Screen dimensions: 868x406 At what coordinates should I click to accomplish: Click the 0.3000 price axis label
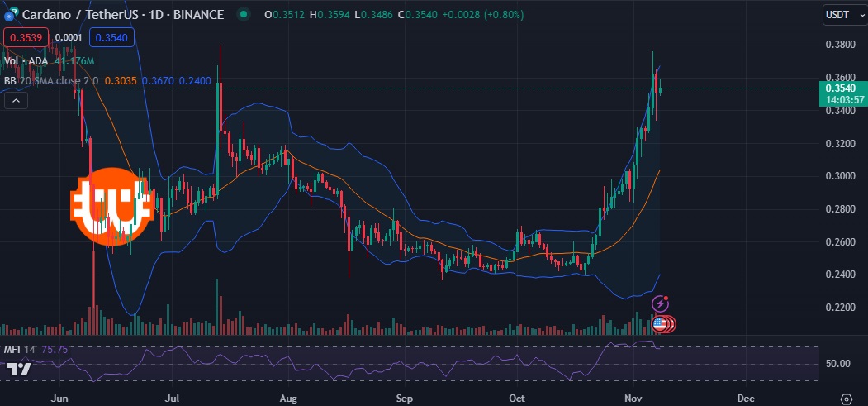coord(838,176)
